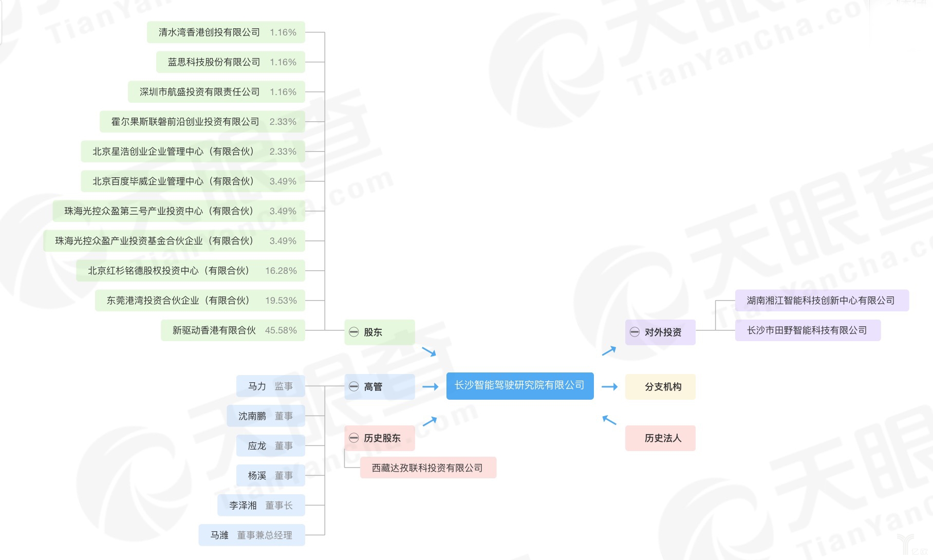Open shareholder 蓝思科技股份有限公司
The width and height of the screenshot is (933, 560).
tap(231, 62)
